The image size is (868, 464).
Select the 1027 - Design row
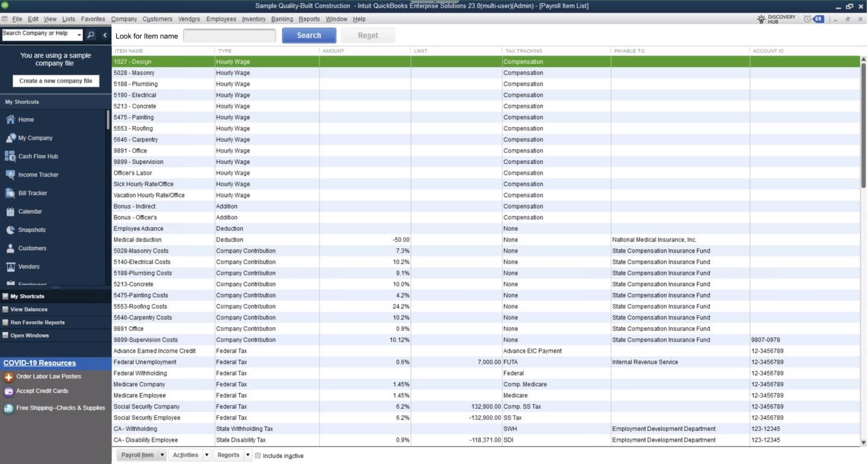click(486, 61)
